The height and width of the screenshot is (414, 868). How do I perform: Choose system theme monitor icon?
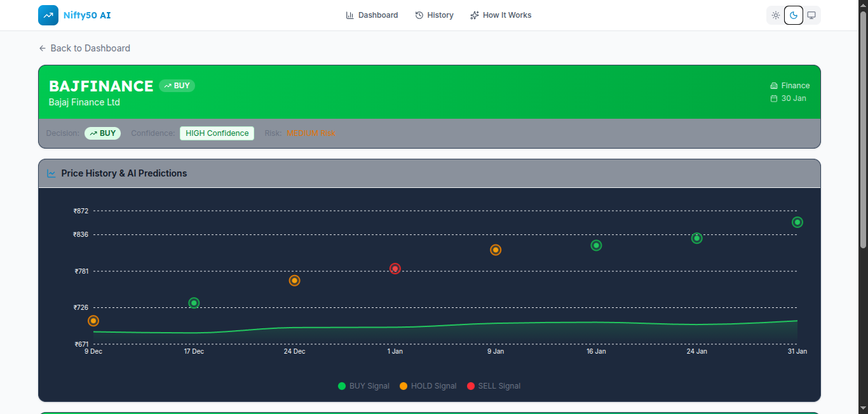point(811,15)
